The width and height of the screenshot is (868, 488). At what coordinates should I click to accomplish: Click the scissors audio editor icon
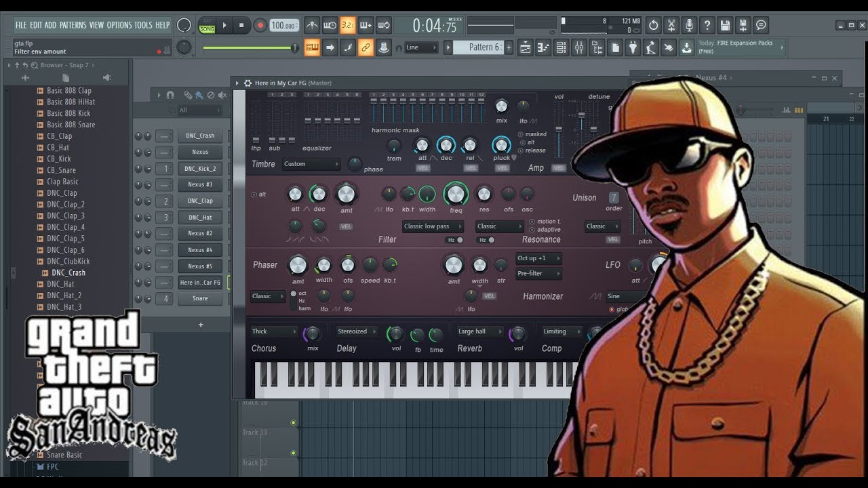tap(671, 25)
